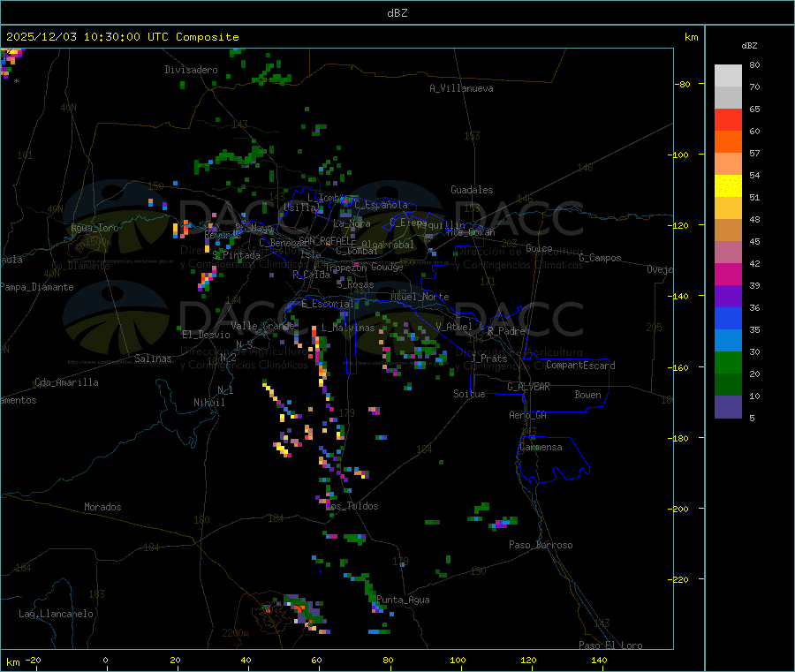Viewport: 795px width, 672px height.
Task: Click the '140' tick on the bottom axis
Action: [x=599, y=660]
